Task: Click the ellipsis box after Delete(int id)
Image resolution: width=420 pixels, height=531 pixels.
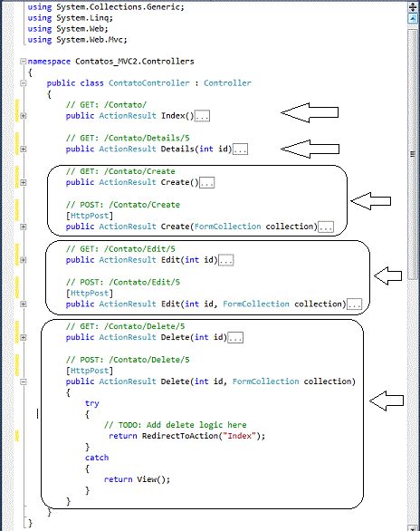Action: (235, 337)
